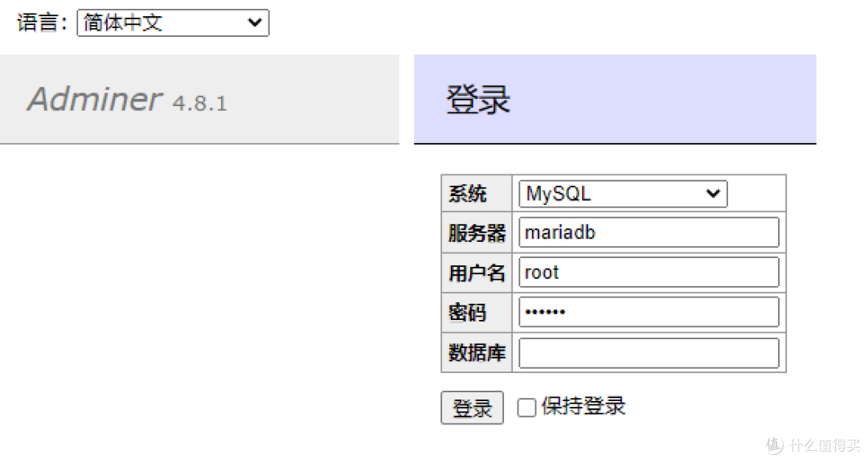
Task: Click into the 服务器 server field
Action: pyautogui.click(x=649, y=232)
